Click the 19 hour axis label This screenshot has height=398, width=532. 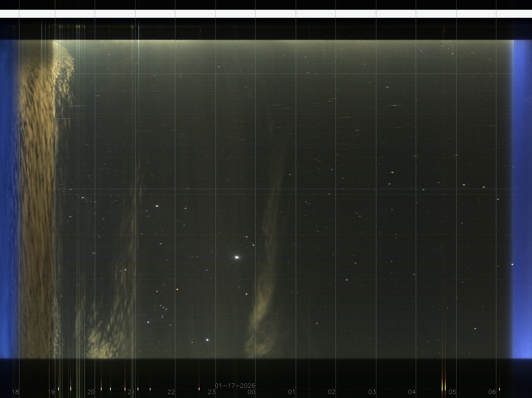click(x=51, y=392)
